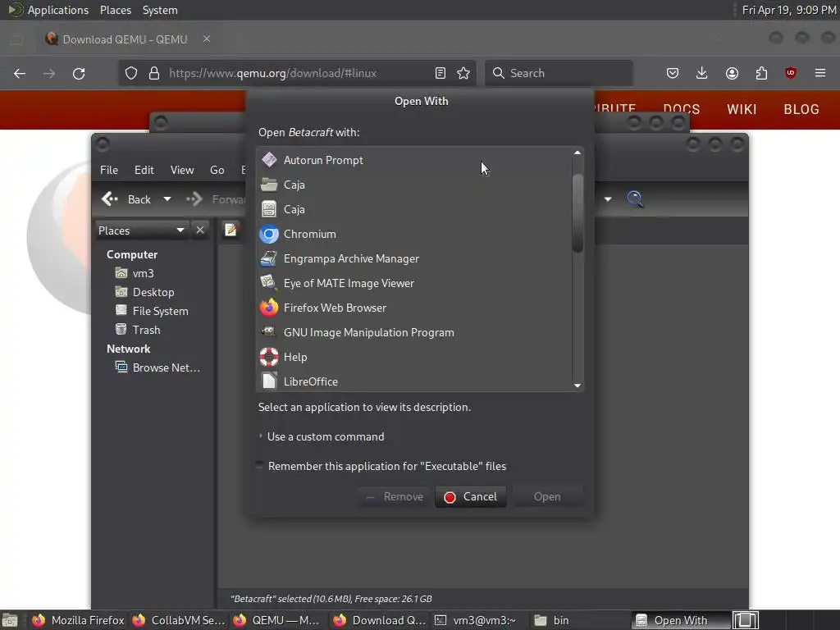This screenshot has height=630, width=840.
Task: Choose the Caja file cabinet icon entry
Action: [x=414, y=209]
